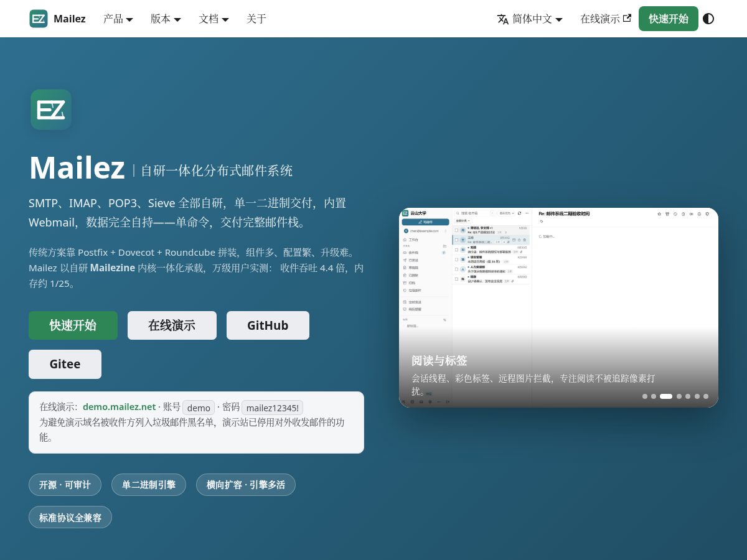
Task: Click the 横向扩容 · 引擎多活 badge
Action: [246, 485]
